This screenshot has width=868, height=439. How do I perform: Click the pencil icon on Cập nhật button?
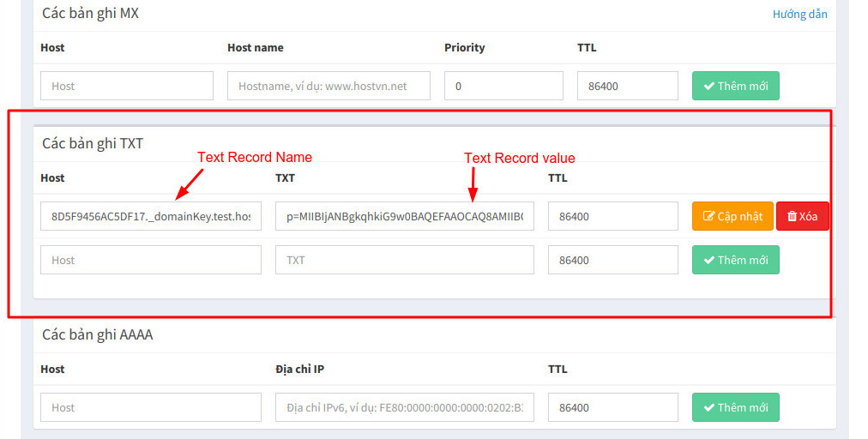point(708,216)
